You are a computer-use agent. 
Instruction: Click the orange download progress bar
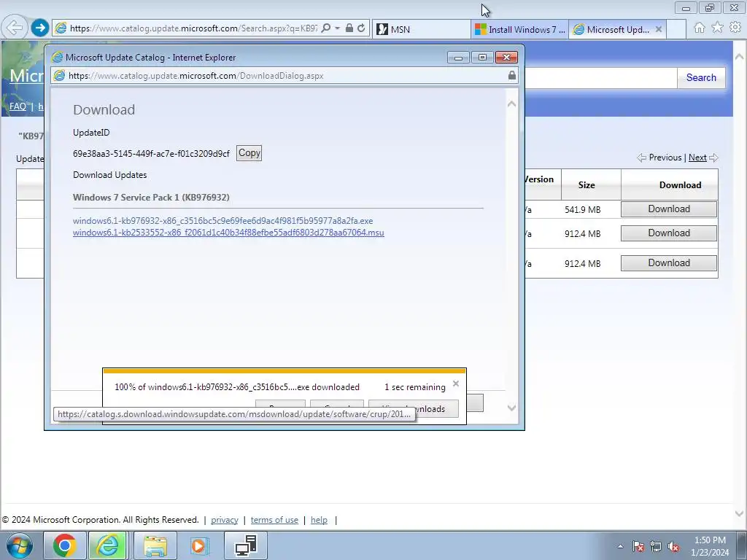click(x=285, y=371)
